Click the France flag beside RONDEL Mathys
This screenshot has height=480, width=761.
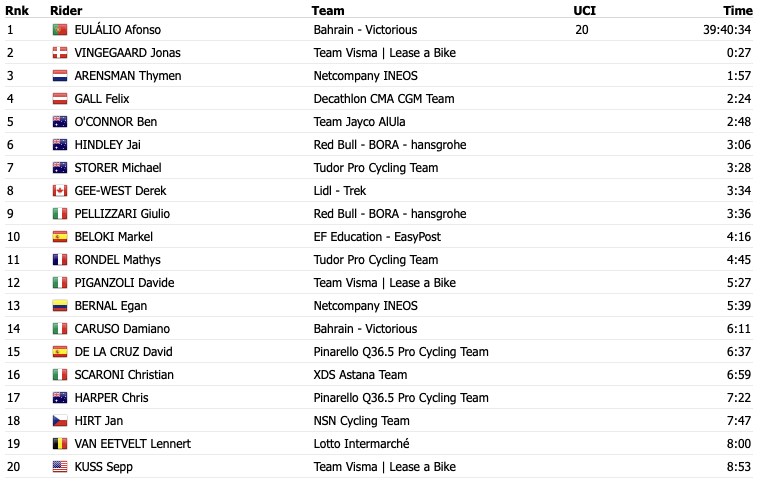[60, 260]
